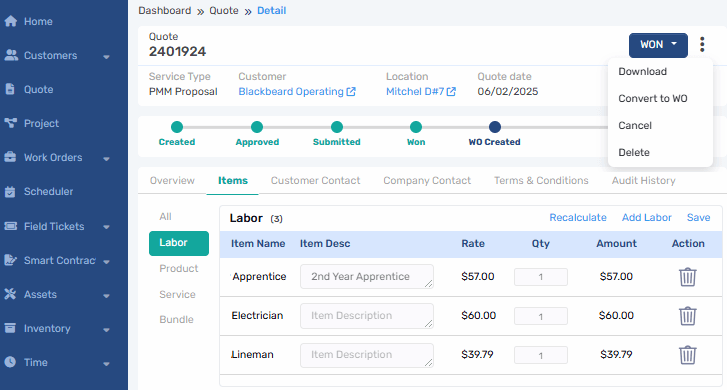Image resolution: width=727 pixels, height=390 pixels.
Task: Click the Electrician quantity field
Action: click(x=541, y=316)
